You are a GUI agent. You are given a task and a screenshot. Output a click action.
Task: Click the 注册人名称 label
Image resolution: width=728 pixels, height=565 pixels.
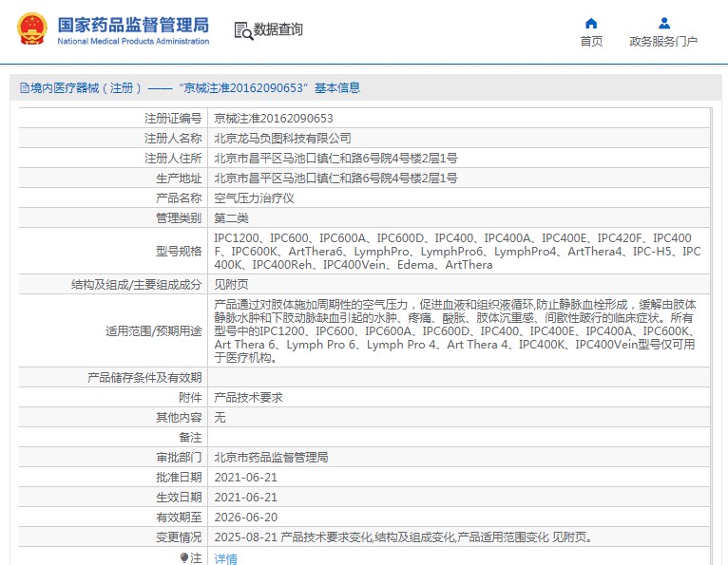pyautogui.click(x=173, y=139)
